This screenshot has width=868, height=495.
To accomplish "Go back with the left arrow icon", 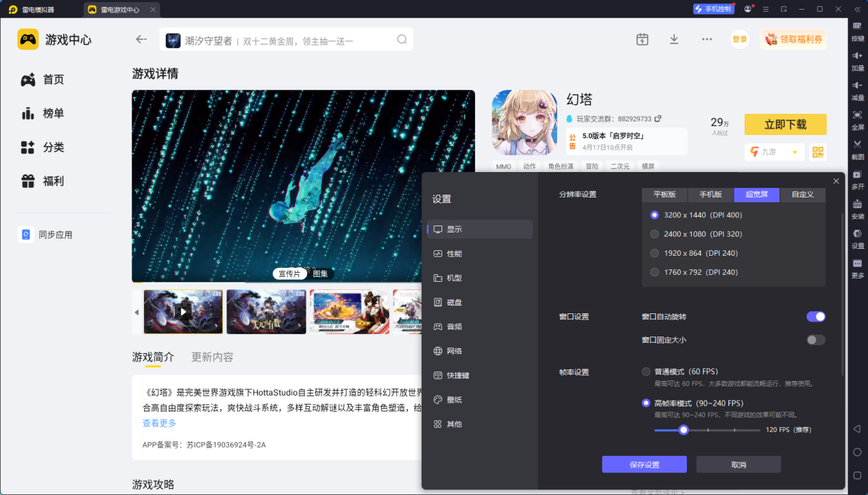I will (141, 40).
